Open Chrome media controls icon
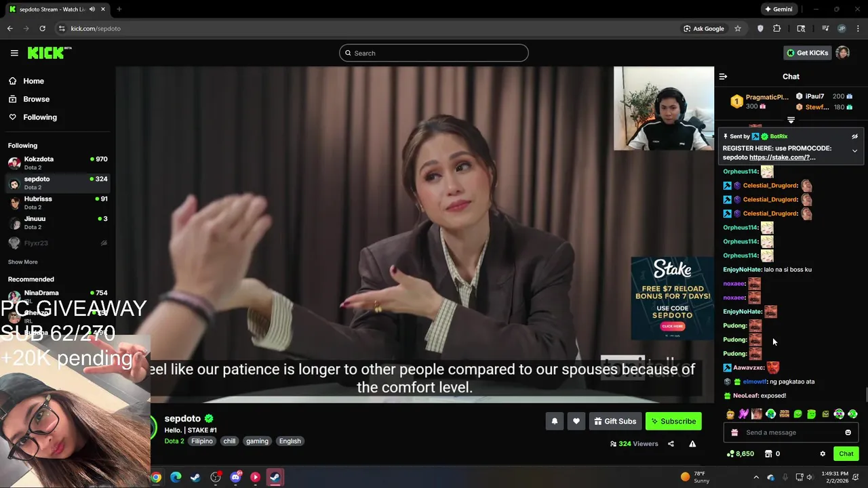The height and width of the screenshot is (488, 868). pyautogui.click(x=825, y=28)
